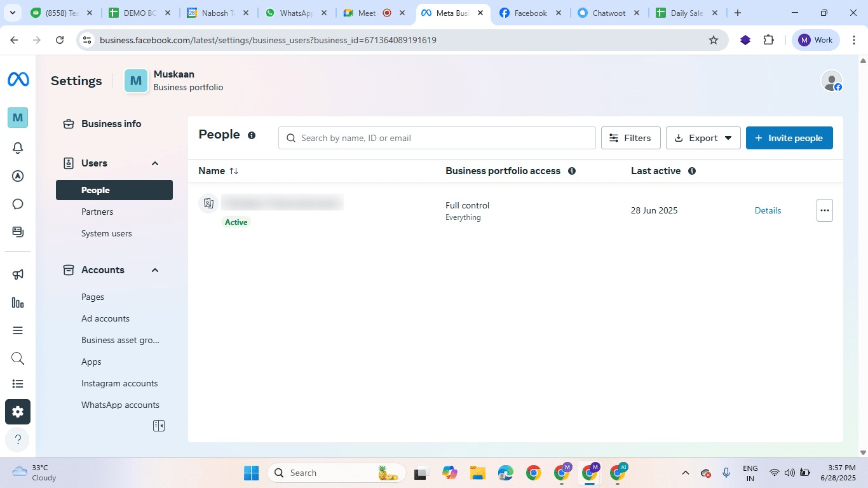Open the three-dot menu for the user row
This screenshot has width=868, height=488.
[x=824, y=210]
